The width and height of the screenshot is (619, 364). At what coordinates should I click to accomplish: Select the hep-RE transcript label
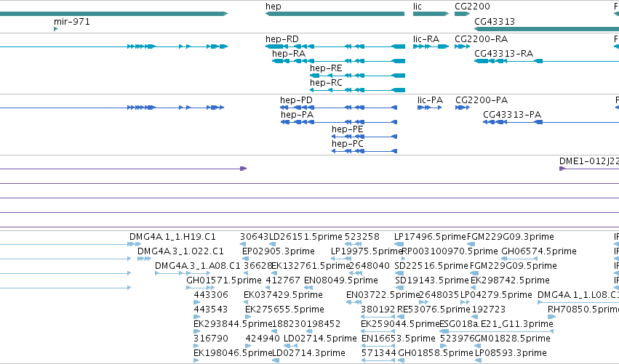tap(326, 68)
